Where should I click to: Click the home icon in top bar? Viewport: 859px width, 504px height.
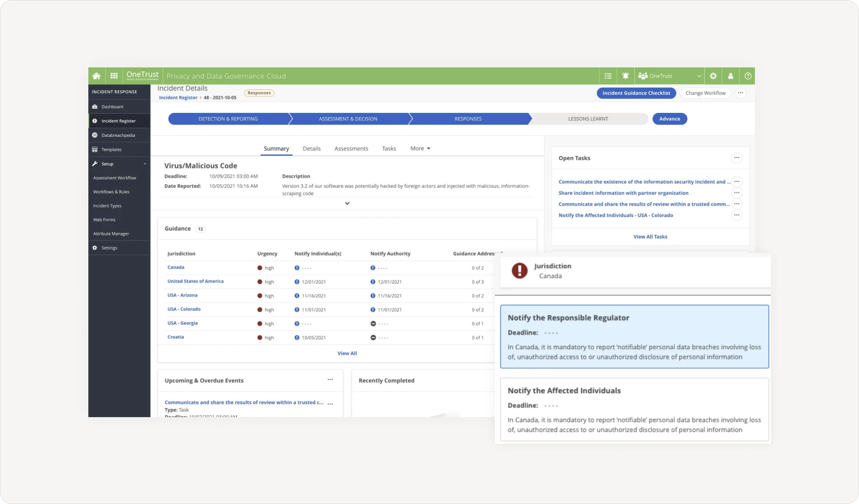click(97, 76)
